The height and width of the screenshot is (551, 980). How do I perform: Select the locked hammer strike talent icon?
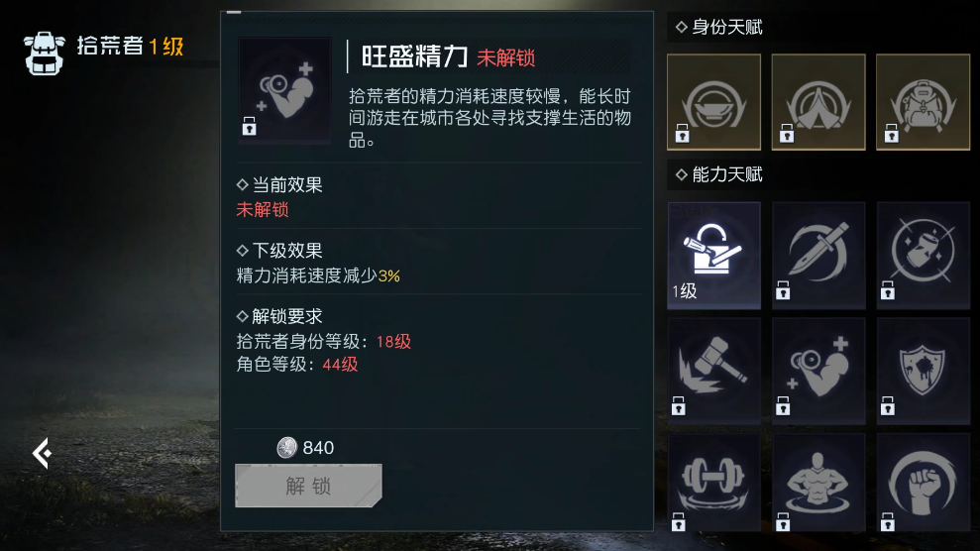pos(713,371)
